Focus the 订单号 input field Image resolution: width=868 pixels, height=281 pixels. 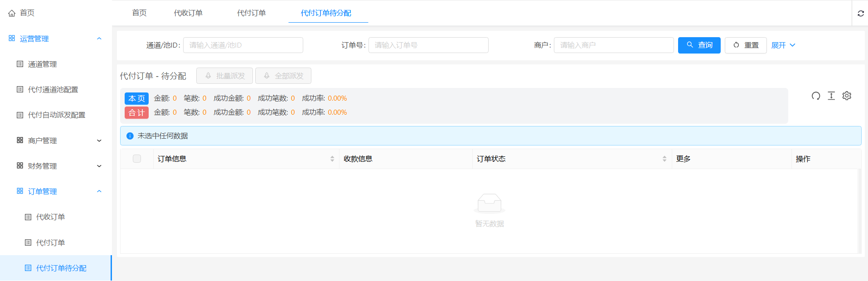pos(428,45)
